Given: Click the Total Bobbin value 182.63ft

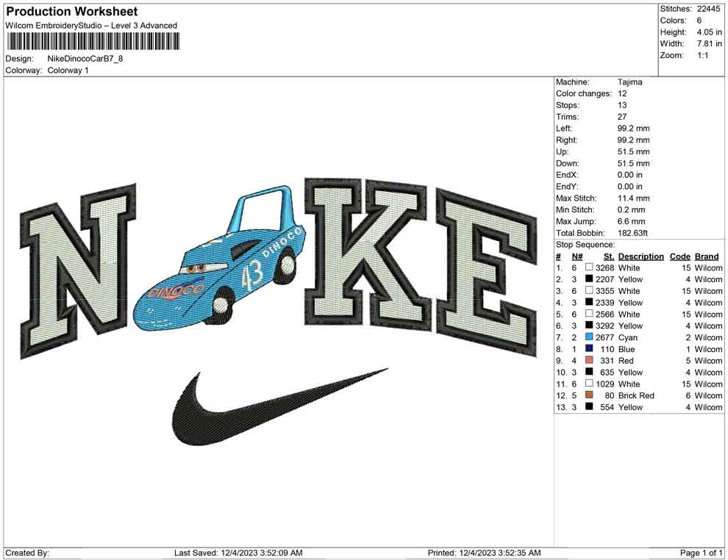Looking at the screenshot, I should click(632, 232).
